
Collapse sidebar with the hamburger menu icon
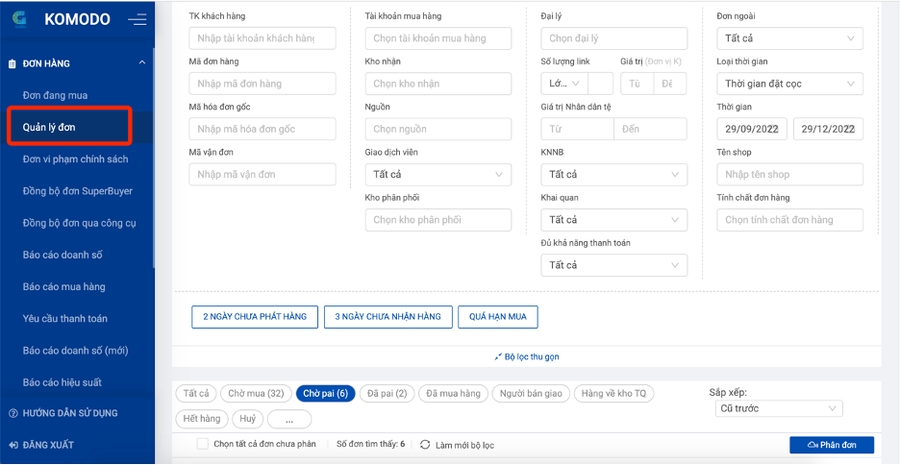click(x=137, y=19)
